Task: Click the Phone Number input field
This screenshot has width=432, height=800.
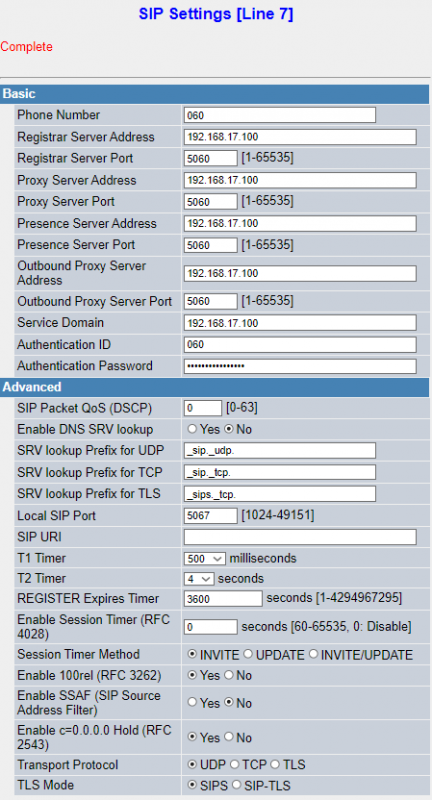Action: click(279, 115)
